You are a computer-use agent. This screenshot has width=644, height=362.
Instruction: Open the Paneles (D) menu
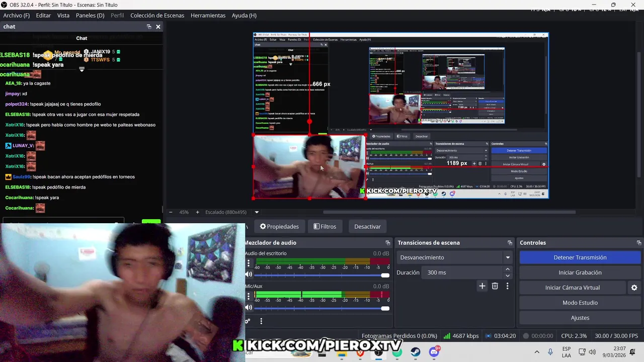[x=90, y=16]
